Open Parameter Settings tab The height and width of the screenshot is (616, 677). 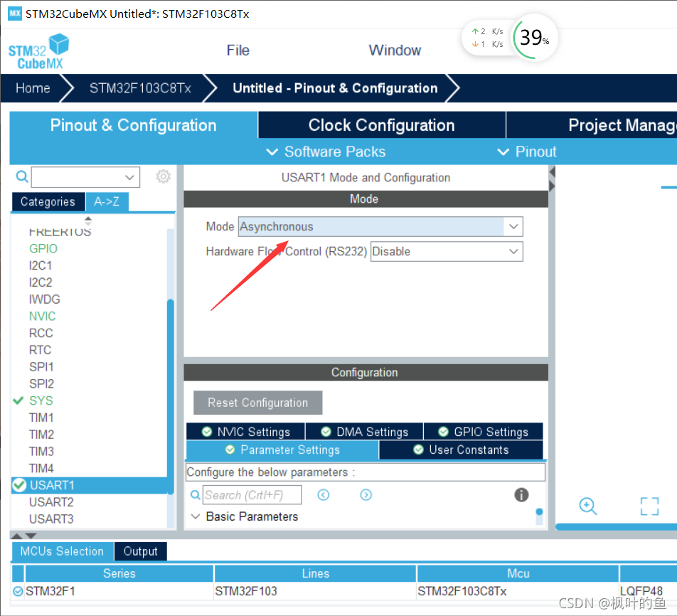click(282, 450)
